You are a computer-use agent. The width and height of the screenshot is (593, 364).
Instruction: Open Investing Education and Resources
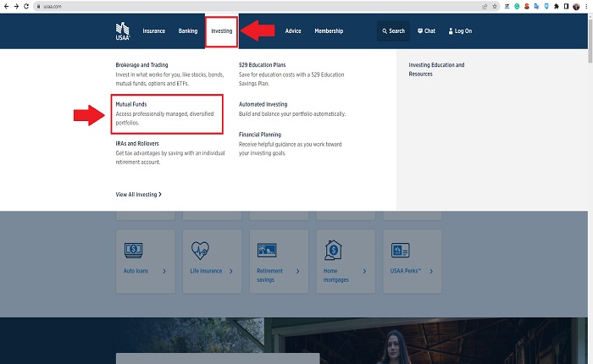click(x=436, y=69)
